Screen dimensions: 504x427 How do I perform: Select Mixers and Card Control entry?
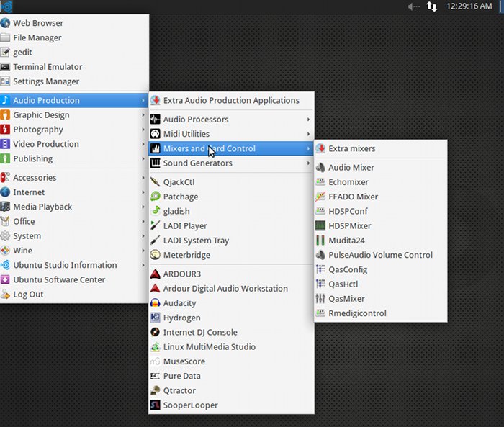pyautogui.click(x=231, y=148)
